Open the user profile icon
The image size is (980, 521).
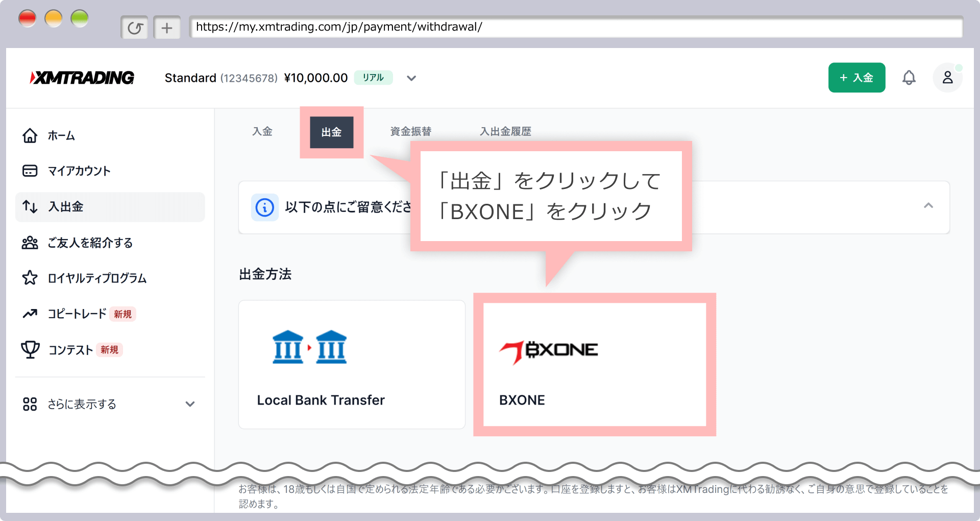click(x=947, y=78)
